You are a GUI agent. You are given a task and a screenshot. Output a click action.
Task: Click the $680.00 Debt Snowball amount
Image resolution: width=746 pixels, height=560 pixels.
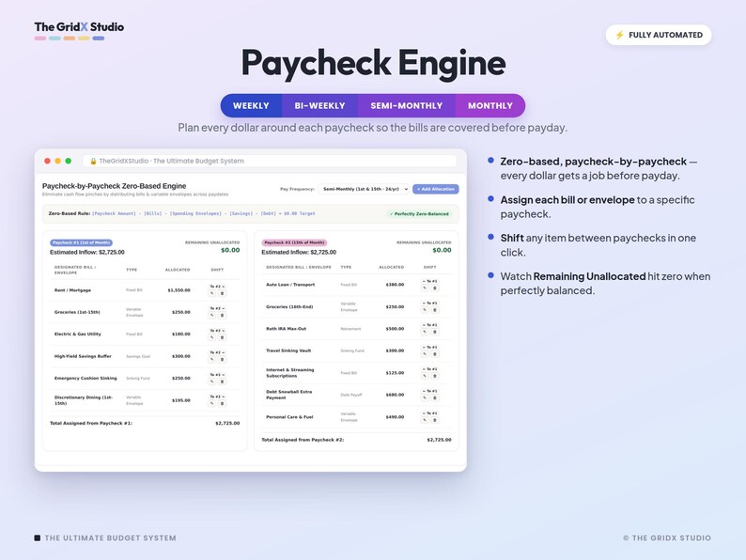(395, 395)
